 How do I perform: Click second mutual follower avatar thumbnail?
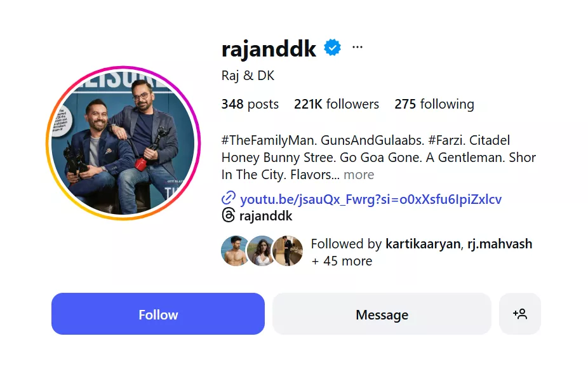tap(260, 251)
